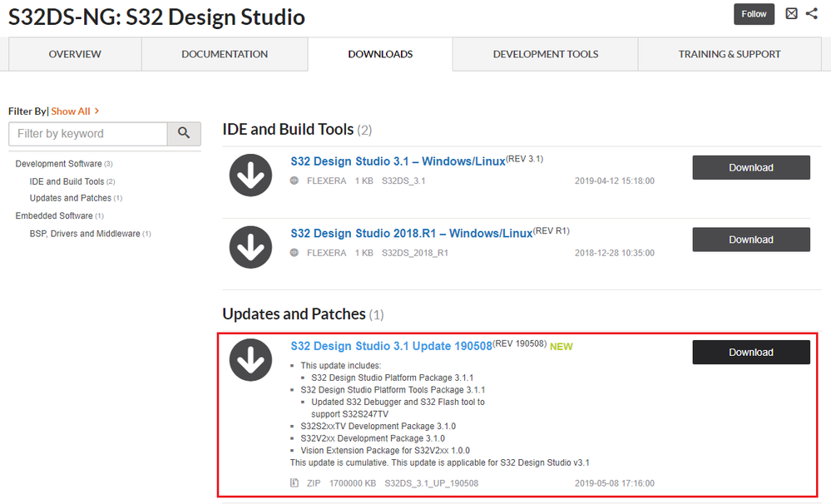Click the ZIP file icon in update details
This screenshot has width=831, height=504.
point(294,483)
